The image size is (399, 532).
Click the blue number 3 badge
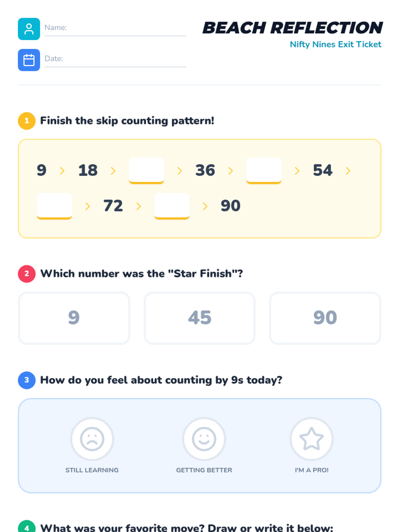27,380
